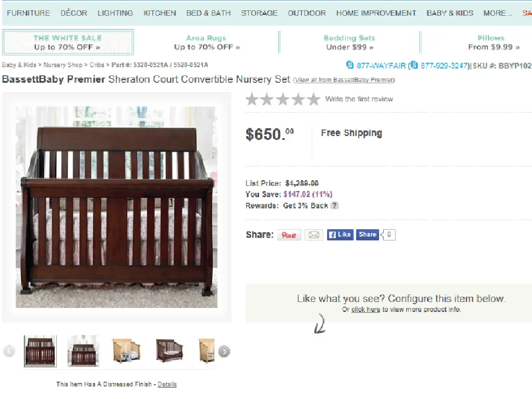Select the light wood crib thumbnail
532x399 pixels.
(x=127, y=350)
